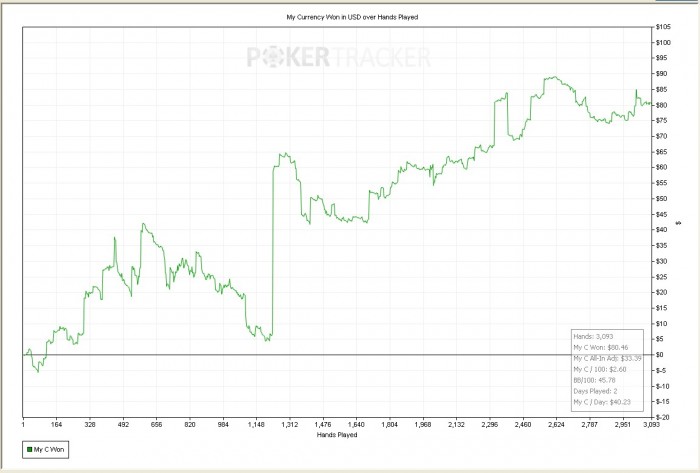Click the x-axis tick labeled 1,640

pyautogui.click(x=356, y=424)
